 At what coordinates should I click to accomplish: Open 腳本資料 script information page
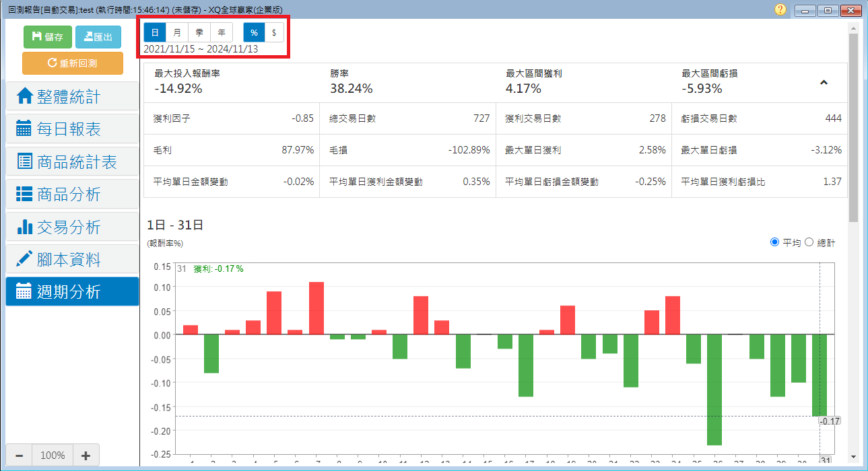[72, 260]
